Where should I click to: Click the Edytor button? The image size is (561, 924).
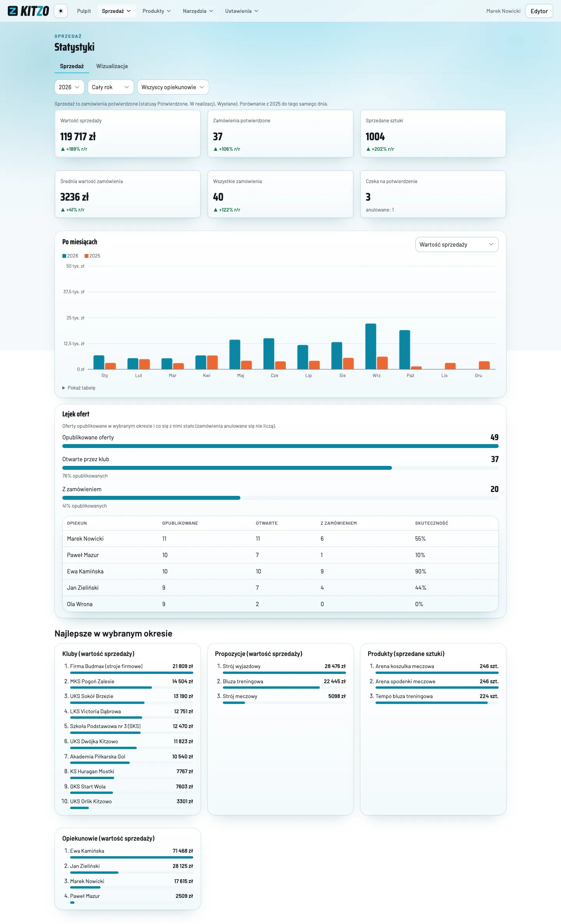tap(539, 11)
